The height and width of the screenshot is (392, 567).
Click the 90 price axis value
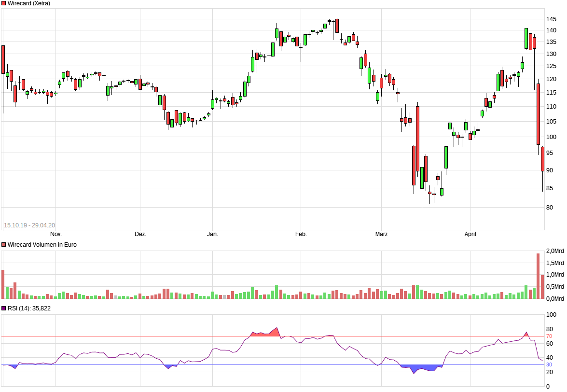[550, 170]
